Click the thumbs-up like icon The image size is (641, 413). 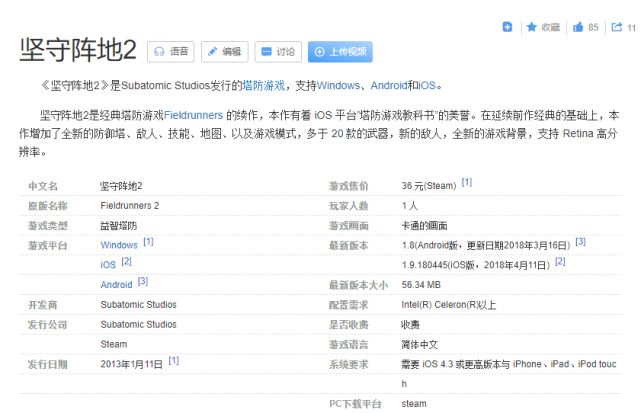(x=578, y=27)
